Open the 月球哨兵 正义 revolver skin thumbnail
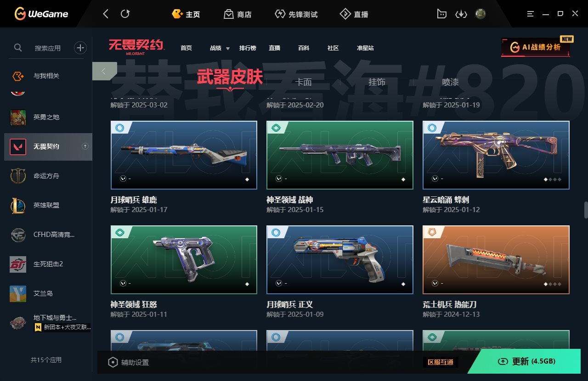This screenshot has height=381, width=588. pos(340,259)
